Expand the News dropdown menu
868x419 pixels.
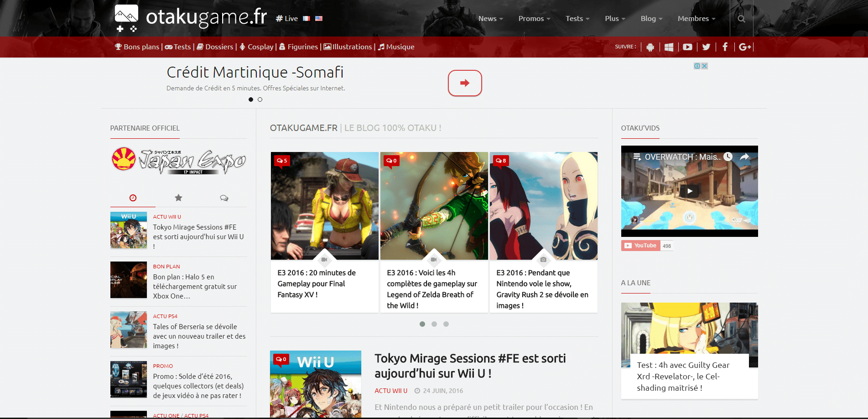pyautogui.click(x=491, y=19)
